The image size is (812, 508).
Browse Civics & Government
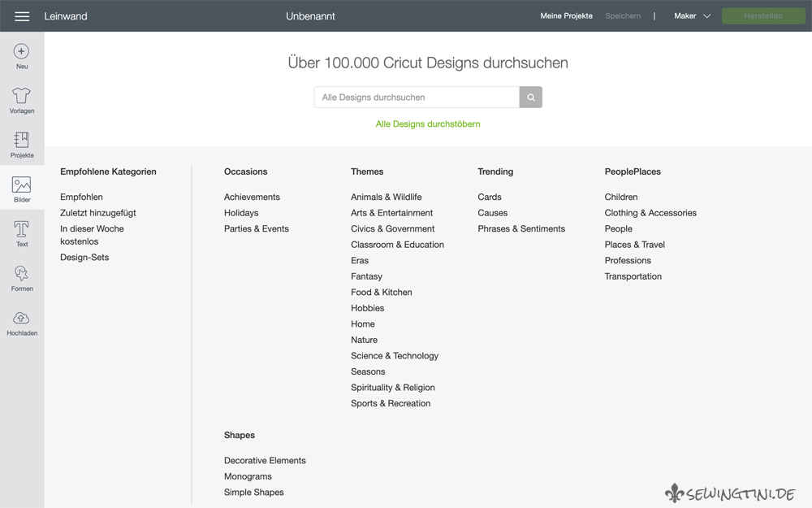tap(392, 228)
